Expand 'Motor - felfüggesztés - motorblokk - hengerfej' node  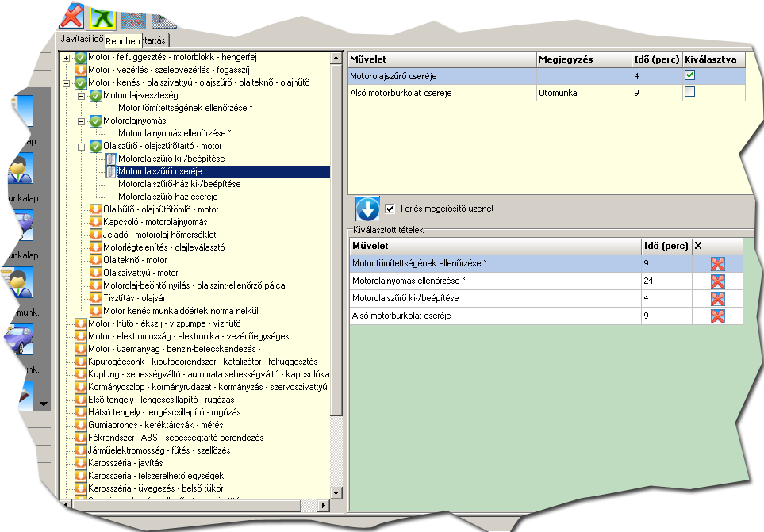click(67, 58)
